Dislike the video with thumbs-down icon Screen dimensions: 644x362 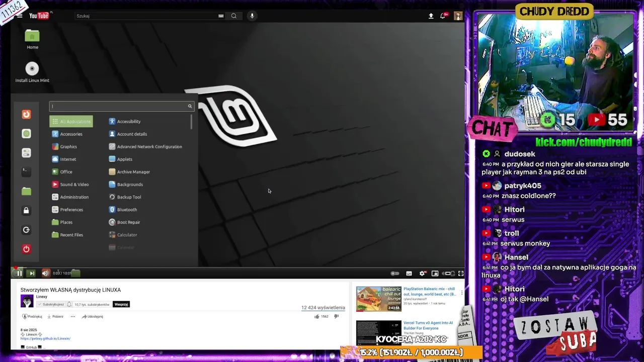337,316
